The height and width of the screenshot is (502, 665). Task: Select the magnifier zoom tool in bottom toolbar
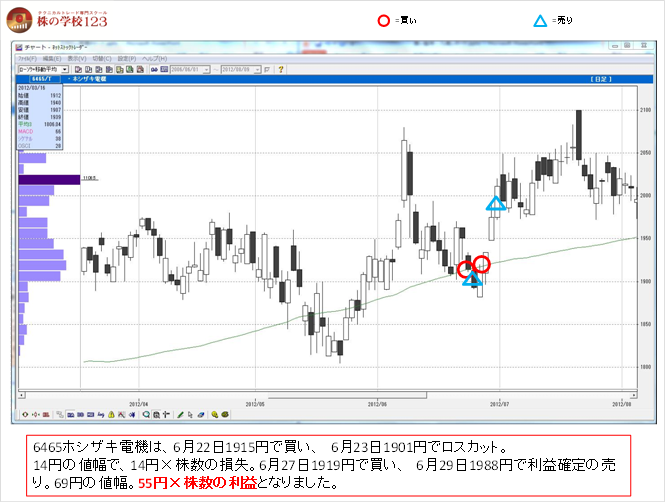pyautogui.click(x=146, y=415)
